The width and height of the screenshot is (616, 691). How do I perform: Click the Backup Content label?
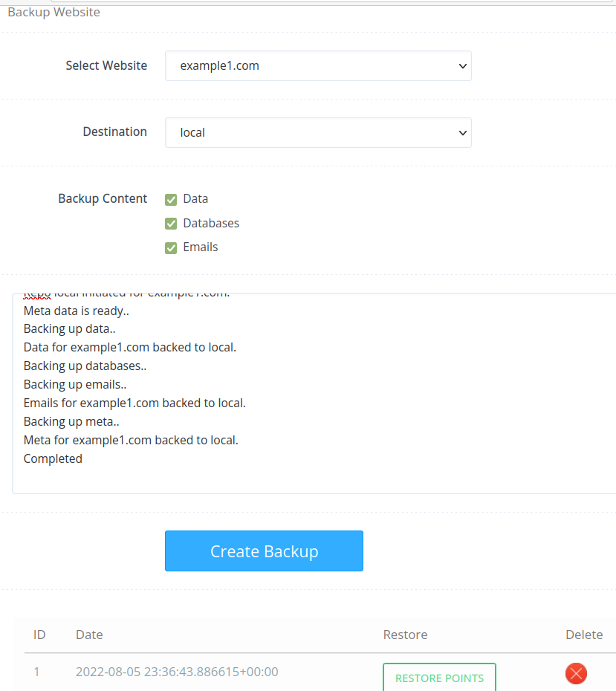[103, 199]
